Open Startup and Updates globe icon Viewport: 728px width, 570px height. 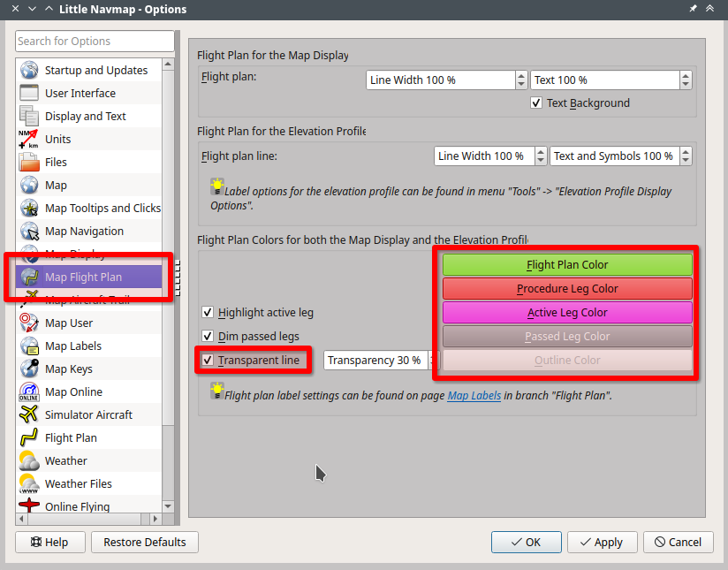(x=29, y=70)
